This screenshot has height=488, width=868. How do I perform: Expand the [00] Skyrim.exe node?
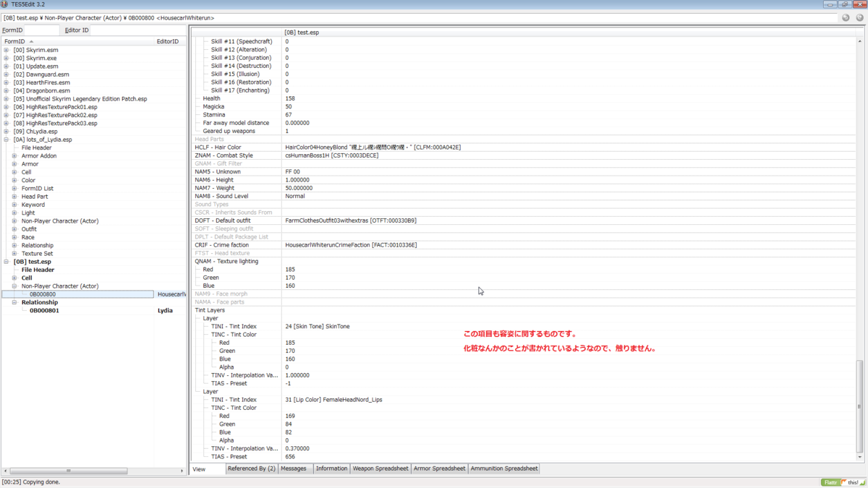tap(7, 58)
